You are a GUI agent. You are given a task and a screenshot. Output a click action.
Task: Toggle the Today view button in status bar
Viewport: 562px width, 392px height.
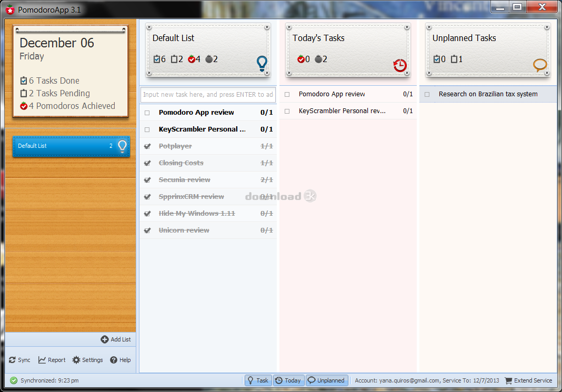coord(288,380)
